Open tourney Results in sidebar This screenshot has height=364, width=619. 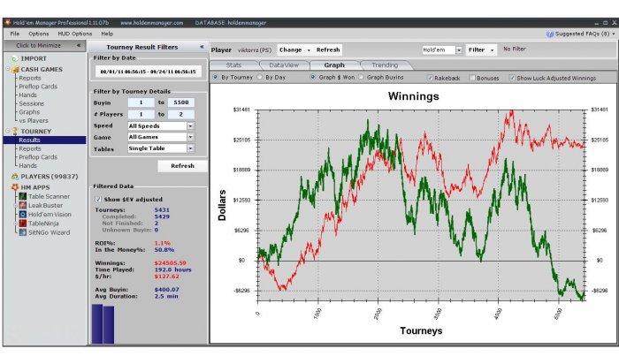click(x=44, y=140)
